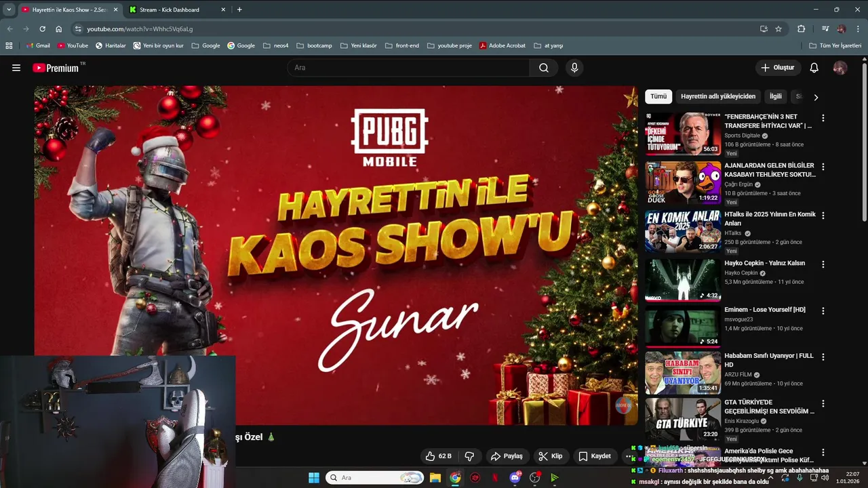Open the bootcamp bookmarks folder
The image size is (868, 488).
314,45
